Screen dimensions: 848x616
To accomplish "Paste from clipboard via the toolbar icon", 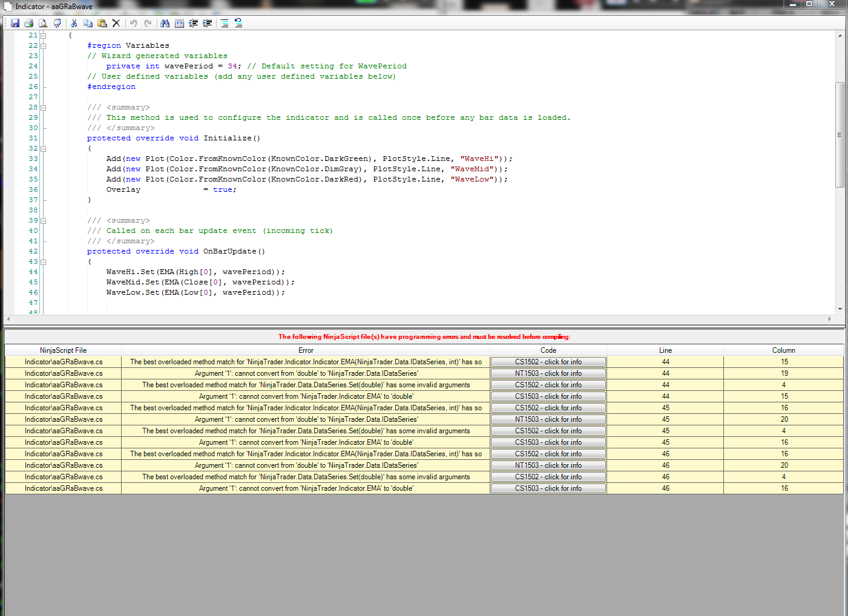I will 102,23.
